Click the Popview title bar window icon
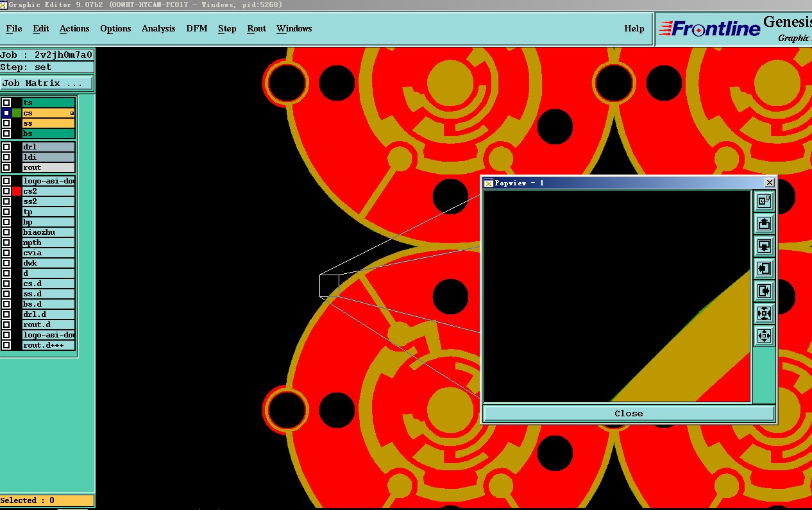Image resolution: width=812 pixels, height=510 pixels. click(488, 183)
